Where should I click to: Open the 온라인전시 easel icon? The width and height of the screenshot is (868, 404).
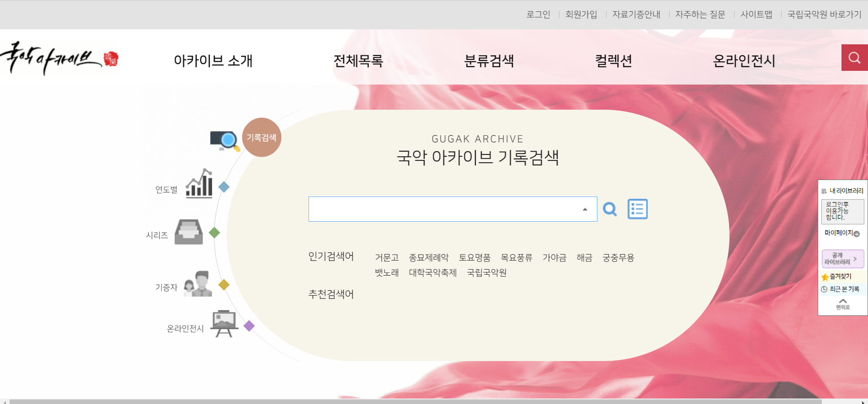(224, 324)
